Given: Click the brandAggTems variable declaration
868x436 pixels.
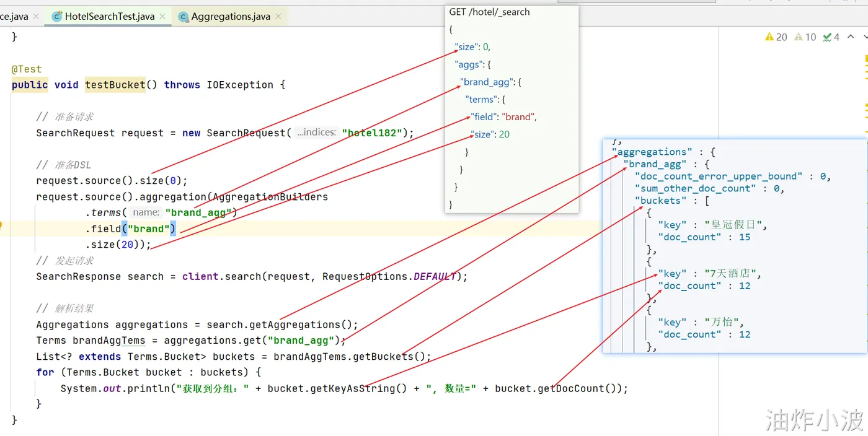Looking at the screenshot, I should 108,341.
